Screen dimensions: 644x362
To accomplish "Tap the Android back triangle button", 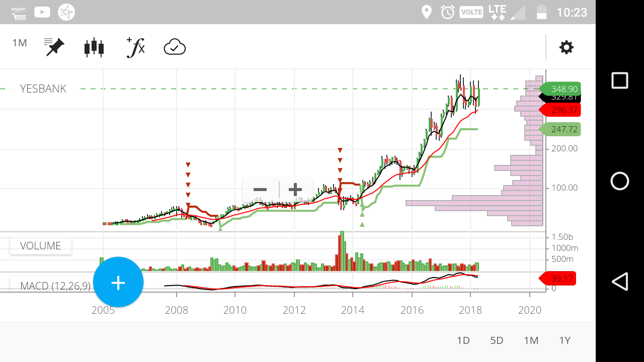I will [x=620, y=282].
